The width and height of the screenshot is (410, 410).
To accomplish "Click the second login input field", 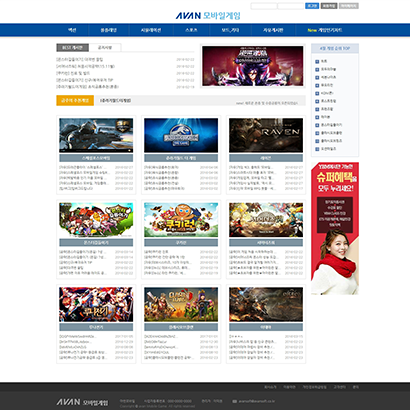I will tap(291, 6).
